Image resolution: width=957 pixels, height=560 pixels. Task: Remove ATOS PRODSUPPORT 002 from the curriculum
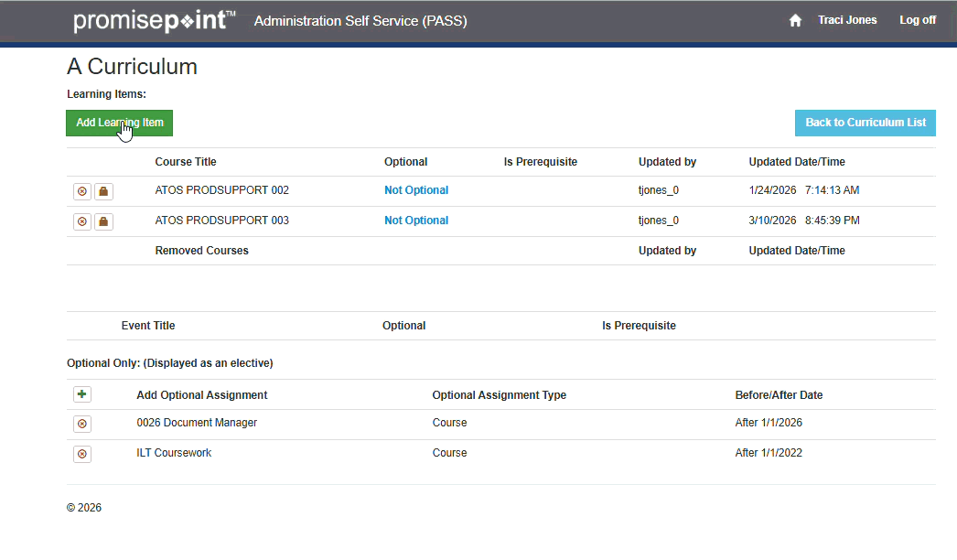click(x=82, y=191)
